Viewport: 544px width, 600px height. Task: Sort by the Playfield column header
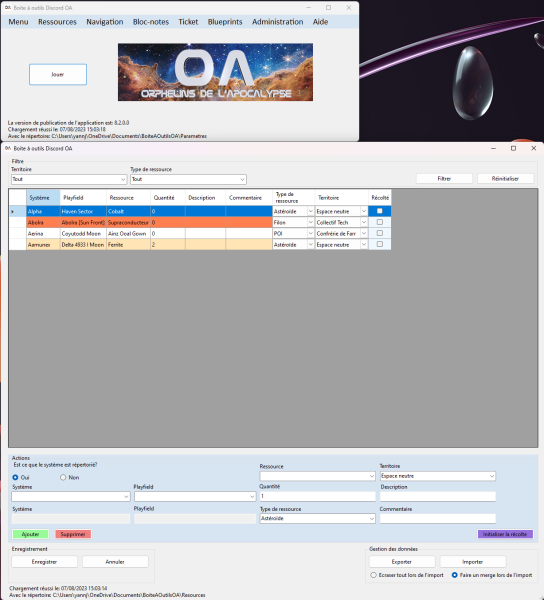point(83,197)
